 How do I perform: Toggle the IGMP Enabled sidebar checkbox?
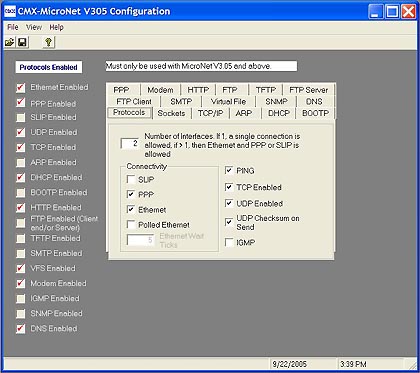(x=21, y=298)
